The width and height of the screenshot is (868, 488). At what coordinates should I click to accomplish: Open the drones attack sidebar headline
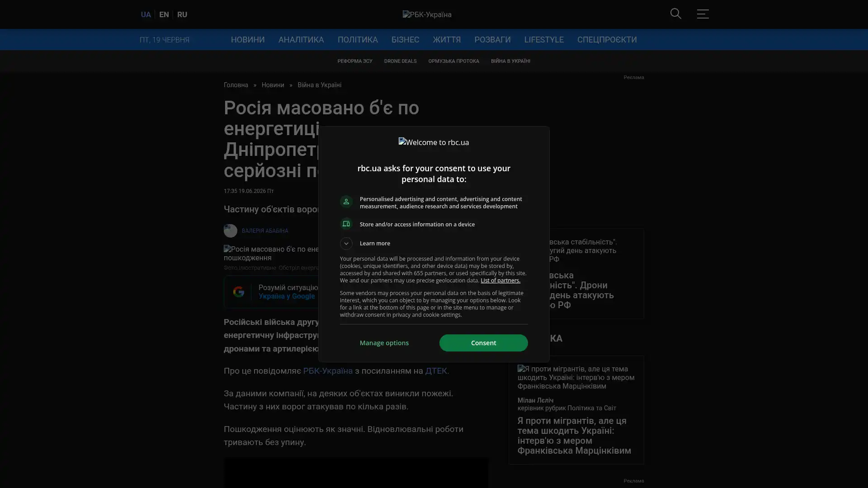(581, 290)
